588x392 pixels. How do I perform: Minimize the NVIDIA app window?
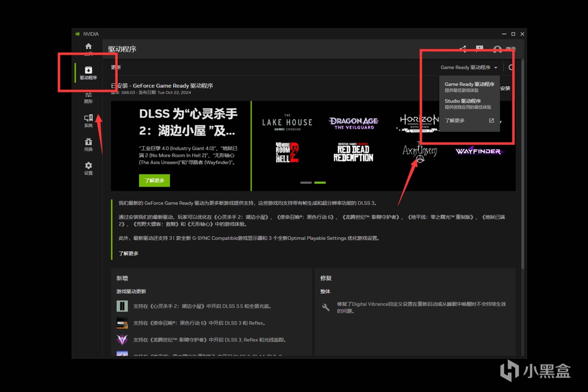(505, 34)
